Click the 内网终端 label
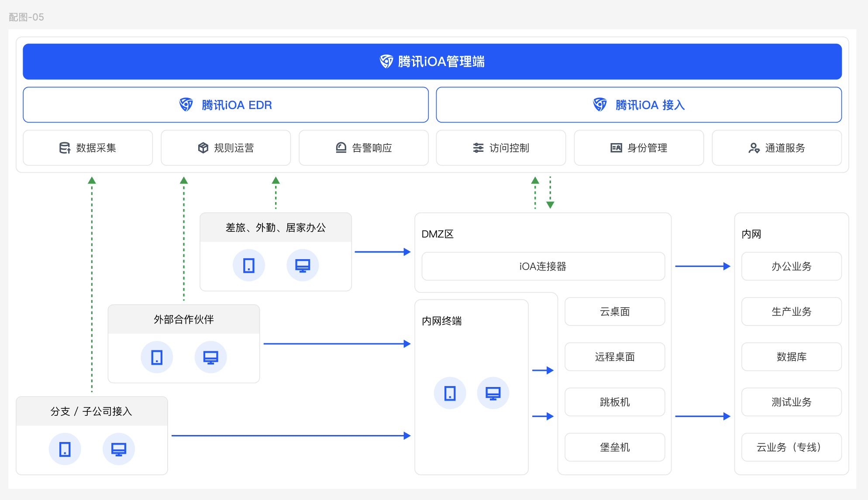 441,321
